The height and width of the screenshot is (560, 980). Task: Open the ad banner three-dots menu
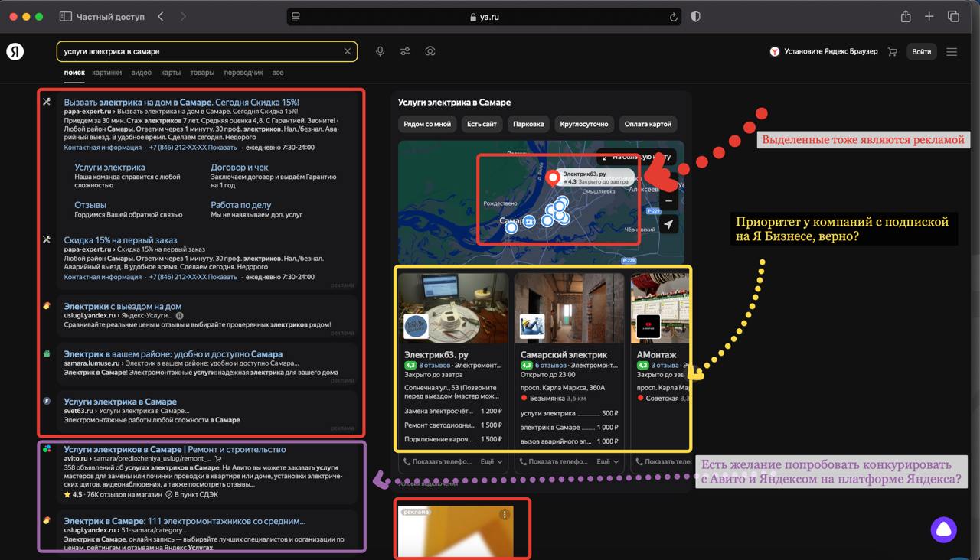tap(505, 515)
